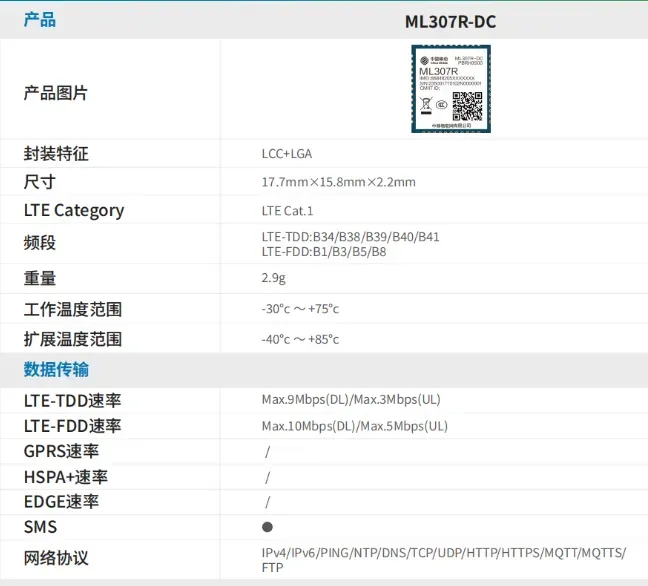
Task: Click the EDGE速率 row label
Action: tap(61, 502)
